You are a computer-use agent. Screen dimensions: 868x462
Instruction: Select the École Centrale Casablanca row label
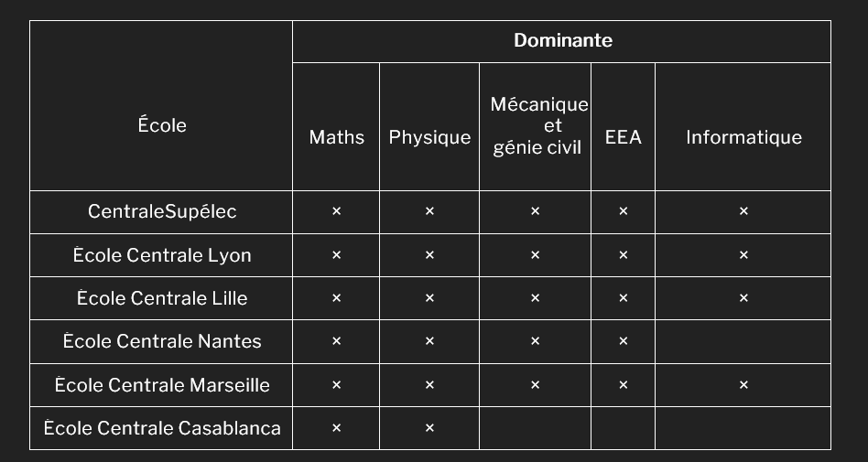(162, 428)
